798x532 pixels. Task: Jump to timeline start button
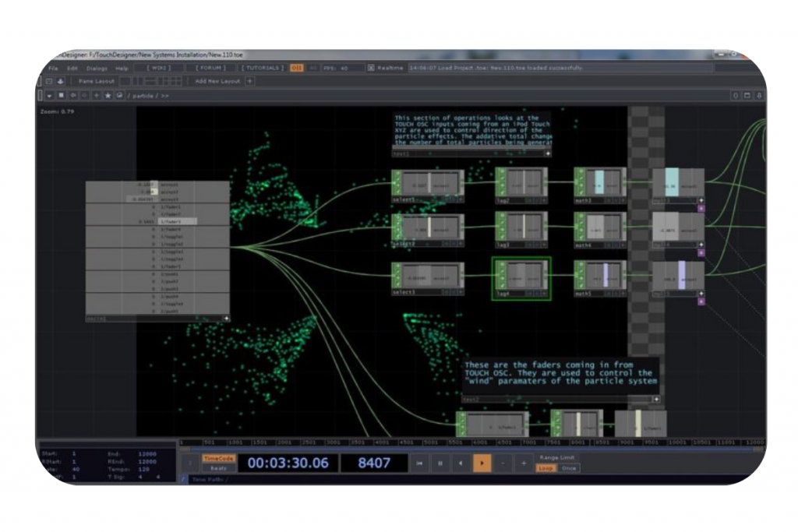coord(419,463)
